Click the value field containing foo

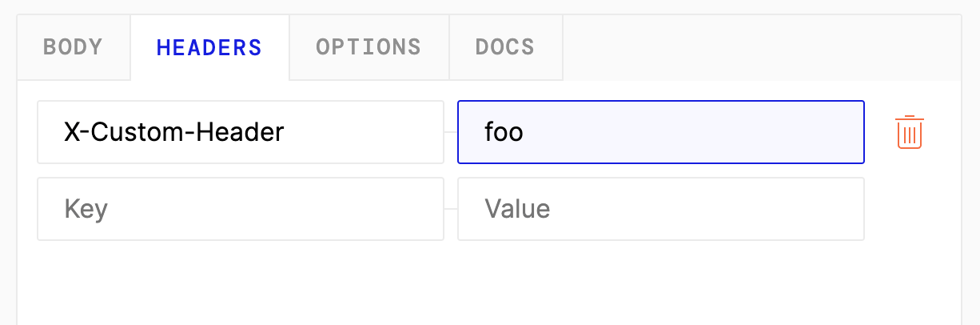[x=660, y=132]
